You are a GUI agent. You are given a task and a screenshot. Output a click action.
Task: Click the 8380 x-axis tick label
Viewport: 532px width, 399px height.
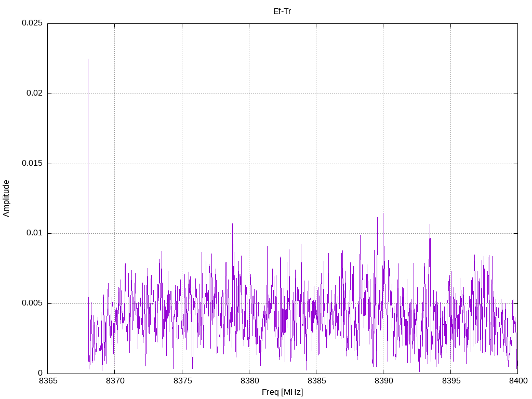pyautogui.click(x=250, y=381)
